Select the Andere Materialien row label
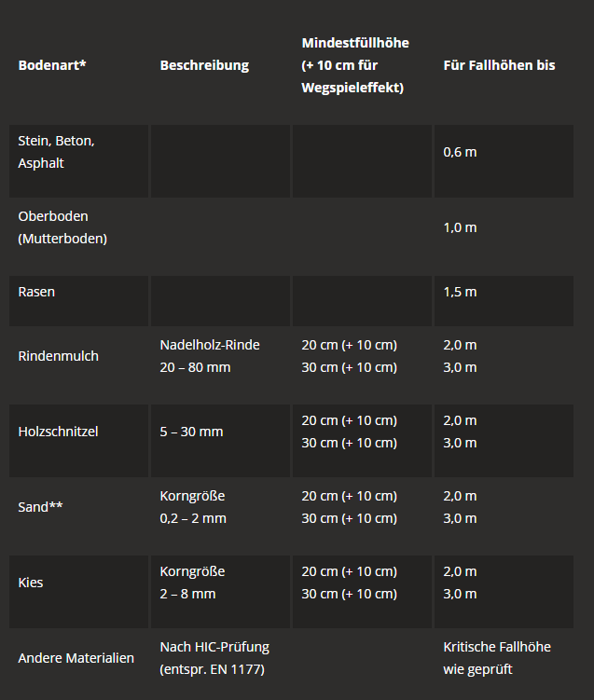The width and height of the screenshot is (594, 700). pos(76,657)
